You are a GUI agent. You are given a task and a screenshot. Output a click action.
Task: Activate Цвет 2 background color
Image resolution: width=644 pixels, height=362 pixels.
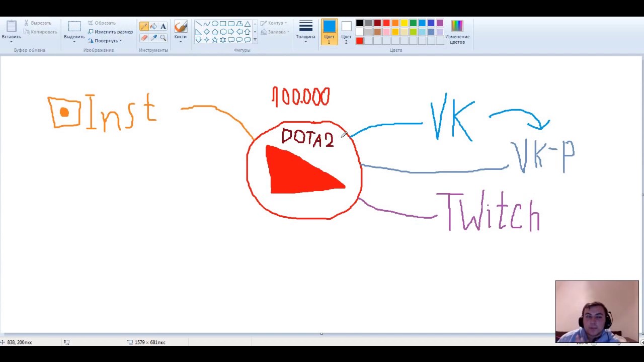pyautogui.click(x=346, y=32)
